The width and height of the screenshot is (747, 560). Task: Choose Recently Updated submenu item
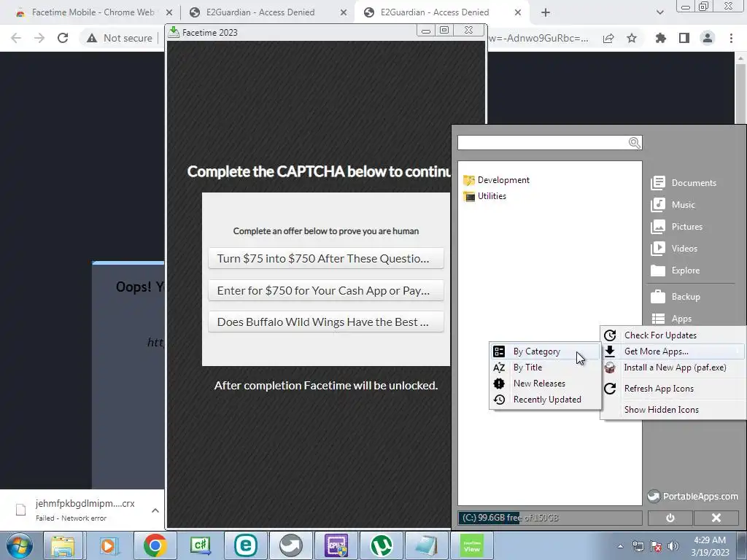tap(545, 400)
